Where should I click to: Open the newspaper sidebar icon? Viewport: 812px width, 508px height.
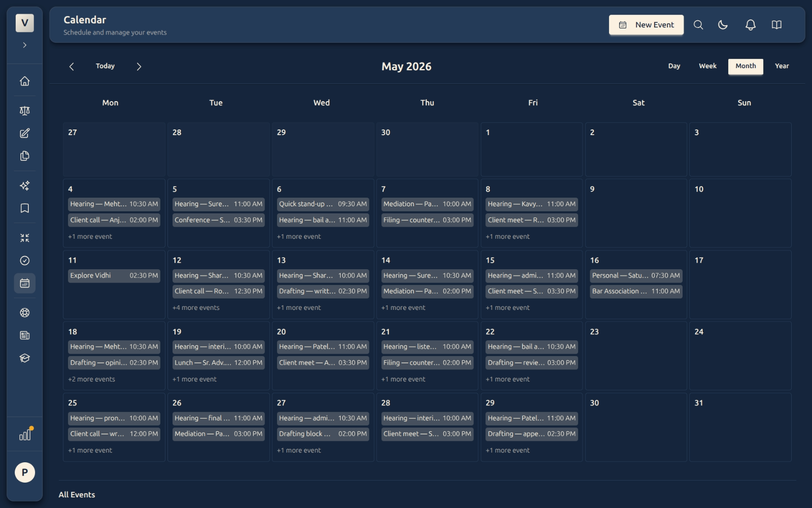pos(24,335)
